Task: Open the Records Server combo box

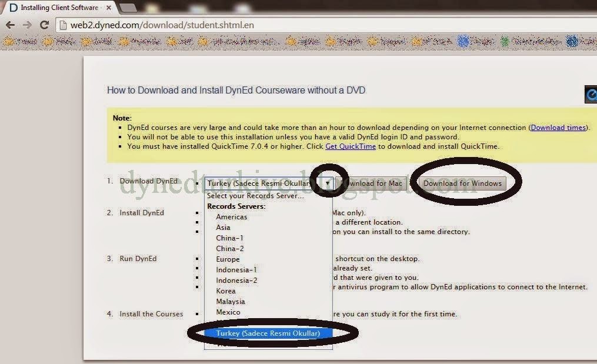Action: 269,183
